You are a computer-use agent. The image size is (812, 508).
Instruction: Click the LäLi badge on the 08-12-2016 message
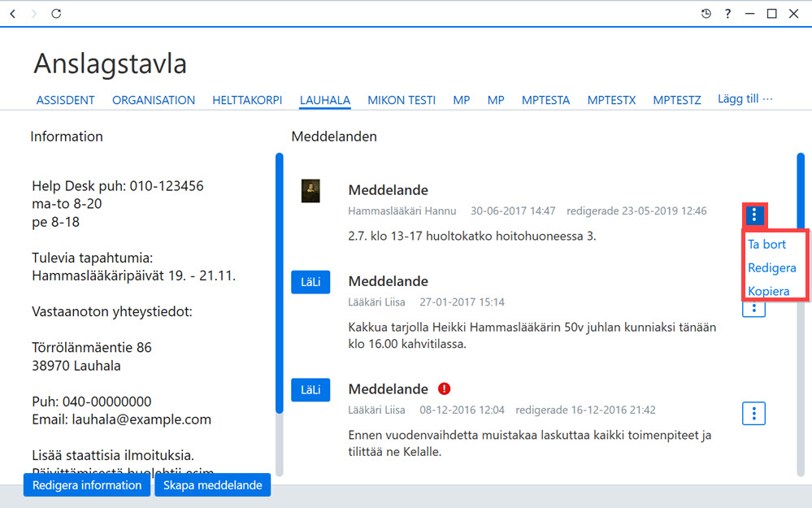[x=310, y=390]
